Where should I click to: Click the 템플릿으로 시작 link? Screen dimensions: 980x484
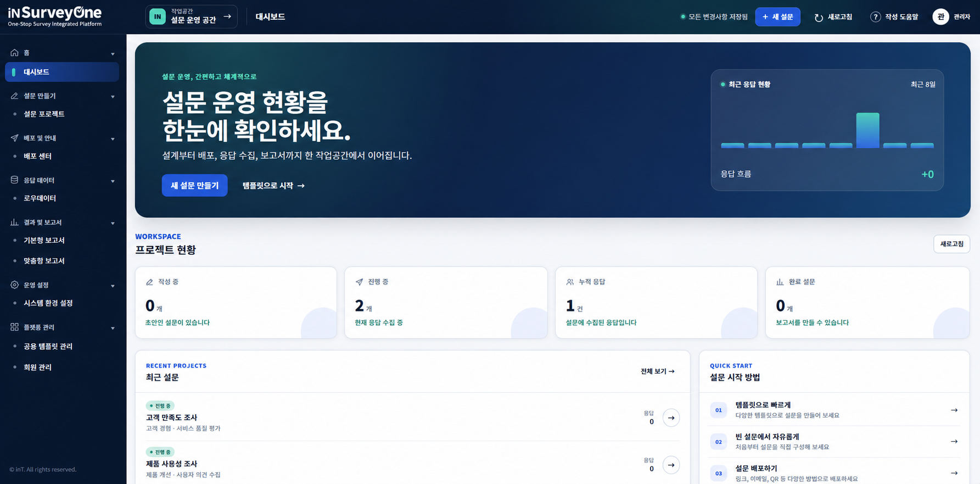click(x=273, y=186)
